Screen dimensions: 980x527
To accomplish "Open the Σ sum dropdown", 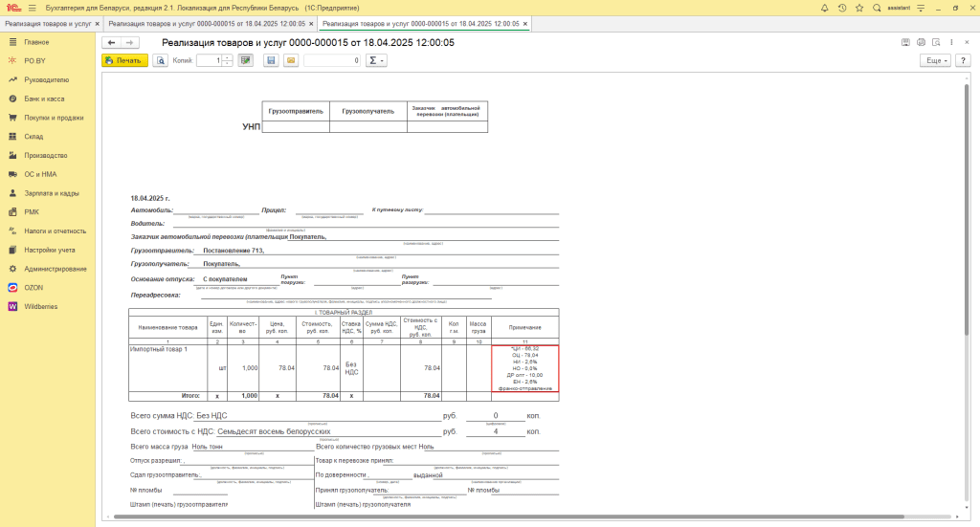I will point(376,60).
